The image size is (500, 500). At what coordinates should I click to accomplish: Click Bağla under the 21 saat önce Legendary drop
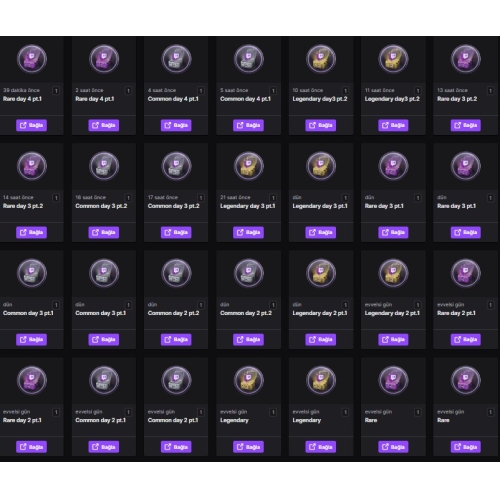tap(248, 232)
